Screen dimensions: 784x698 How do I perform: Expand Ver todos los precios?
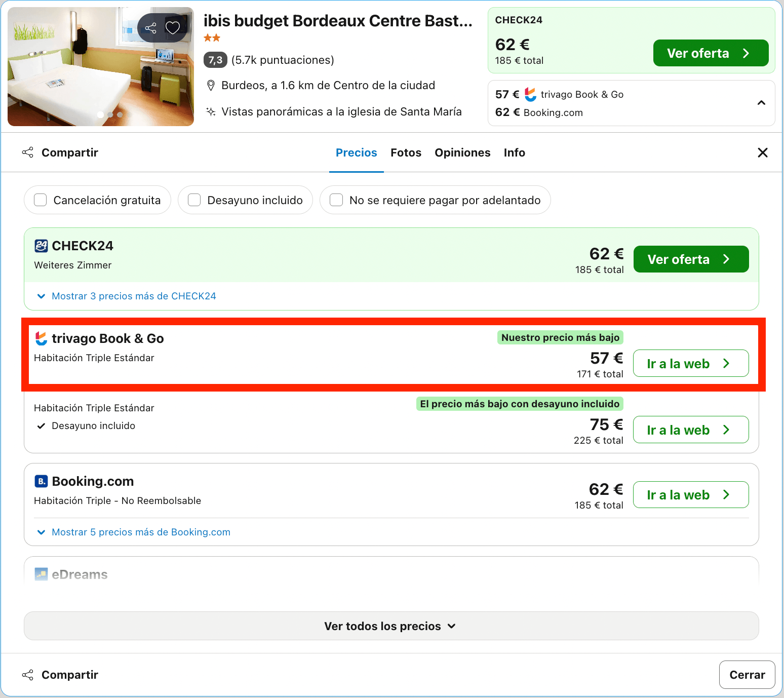(391, 626)
